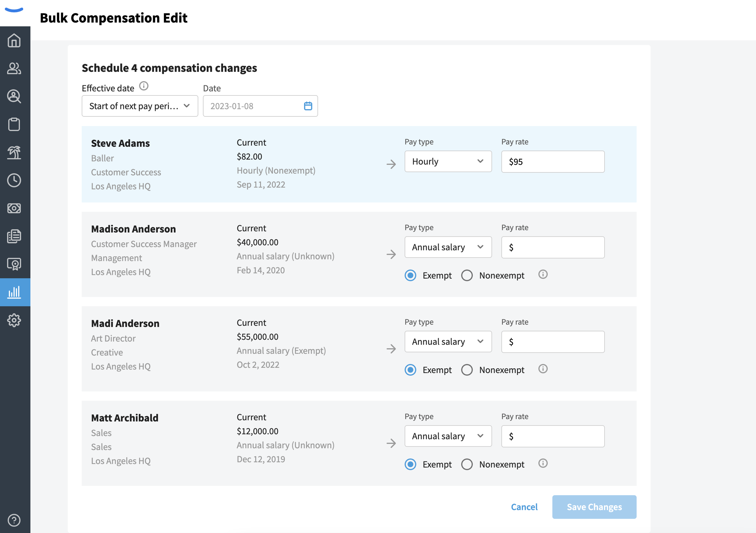The image size is (756, 533).
Task: Select Nonexempt for Madi Anderson
Action: 467,370
